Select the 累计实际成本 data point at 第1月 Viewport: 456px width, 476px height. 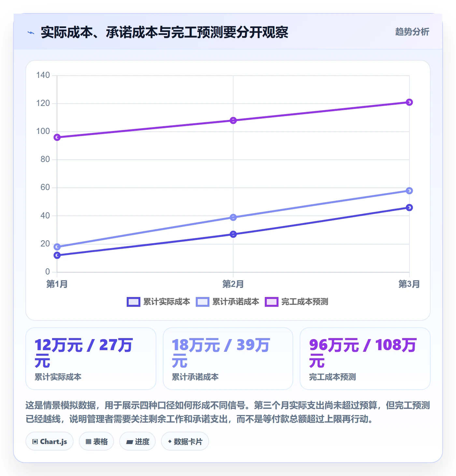pos(57,255)
